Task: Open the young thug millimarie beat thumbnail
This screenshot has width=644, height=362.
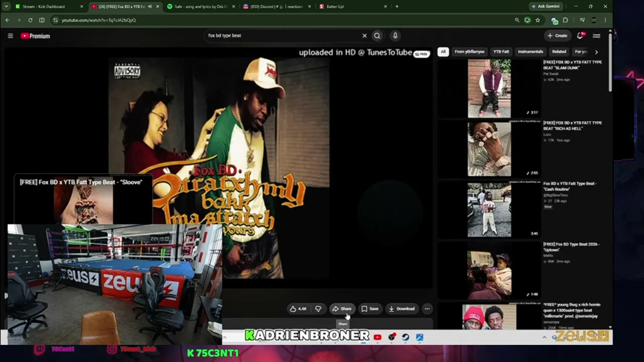Action: [489, 316]
